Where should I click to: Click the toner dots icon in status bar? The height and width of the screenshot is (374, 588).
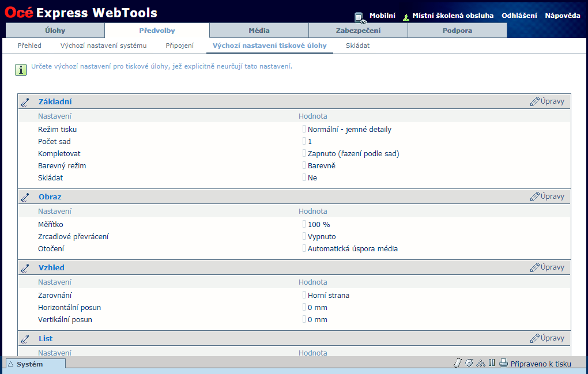click(481, 363)
